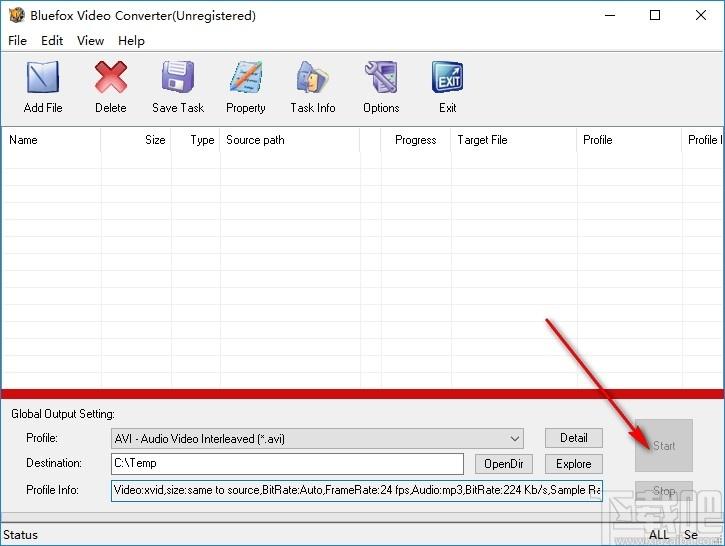Click the Start conversion button
Screen dimensions: 725x546
[x=664, y=446]
